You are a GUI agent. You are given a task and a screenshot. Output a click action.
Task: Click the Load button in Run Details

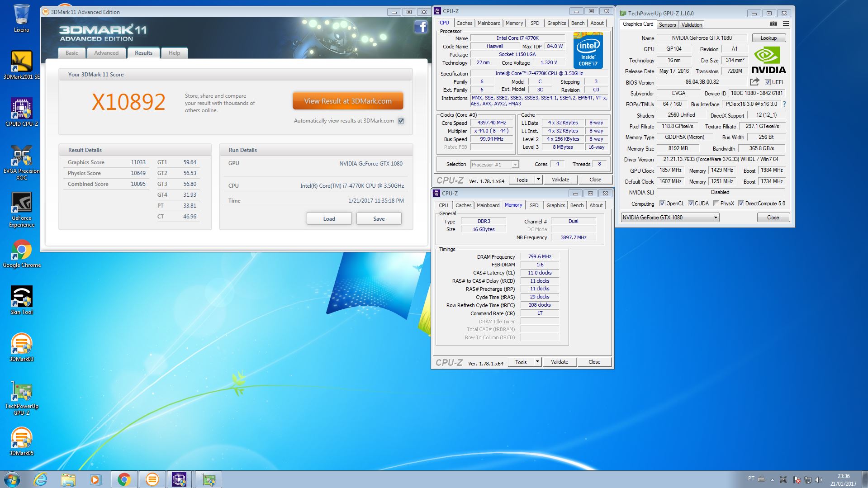click(x=329, y=219)
